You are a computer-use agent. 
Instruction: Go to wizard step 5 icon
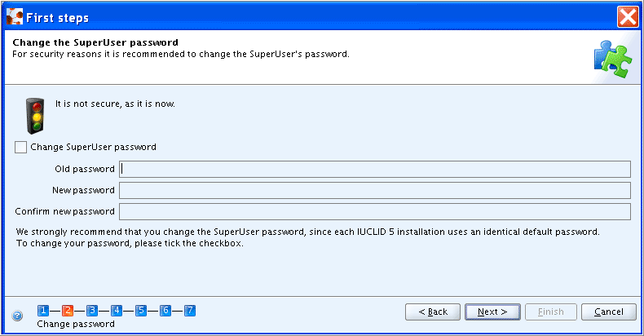pos(141,311)
